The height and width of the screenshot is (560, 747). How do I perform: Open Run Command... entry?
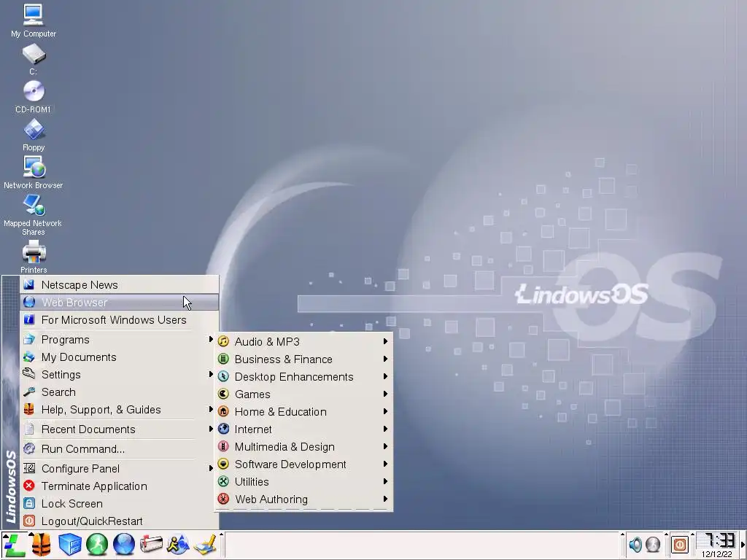click(x=120, y=449)
